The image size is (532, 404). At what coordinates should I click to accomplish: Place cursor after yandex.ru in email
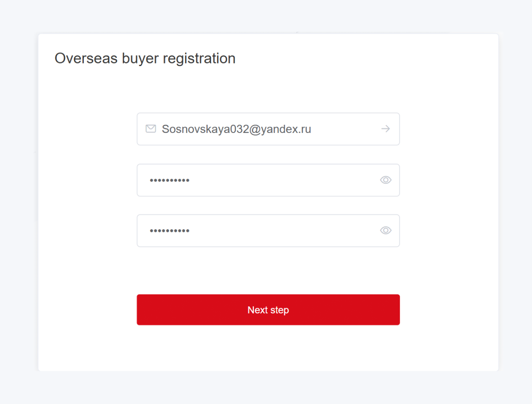tap(312, 129)
